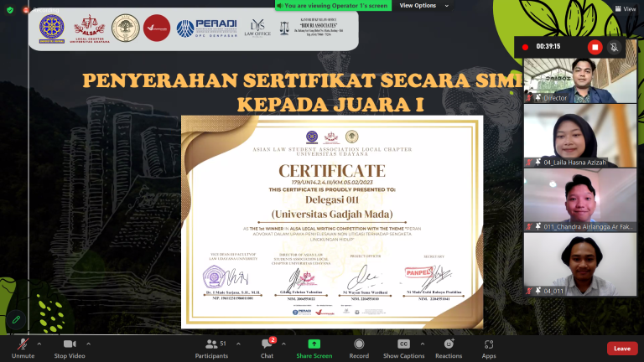Click pin icon on 04_Laila Hasna Azizah tile
This screenshot has height=362, width=644.
[x=538, y=163]
